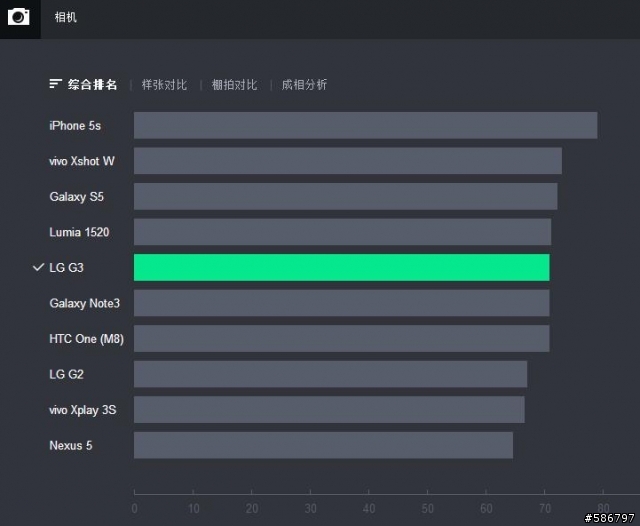Select the Lumia 1520 label
The image size is (640, 526).
point(79,232)
